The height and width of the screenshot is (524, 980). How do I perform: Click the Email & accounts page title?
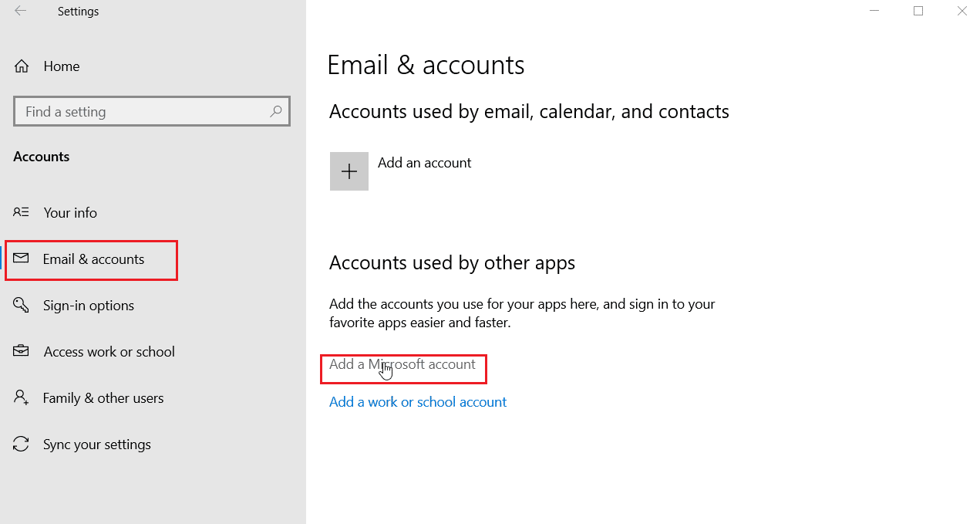(426, 65)
